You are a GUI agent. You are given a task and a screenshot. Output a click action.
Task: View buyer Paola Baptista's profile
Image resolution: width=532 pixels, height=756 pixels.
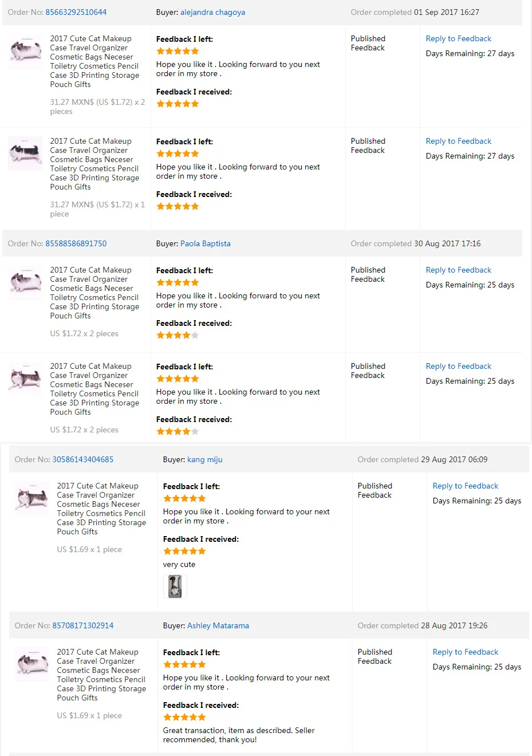[x=205, y=243]
